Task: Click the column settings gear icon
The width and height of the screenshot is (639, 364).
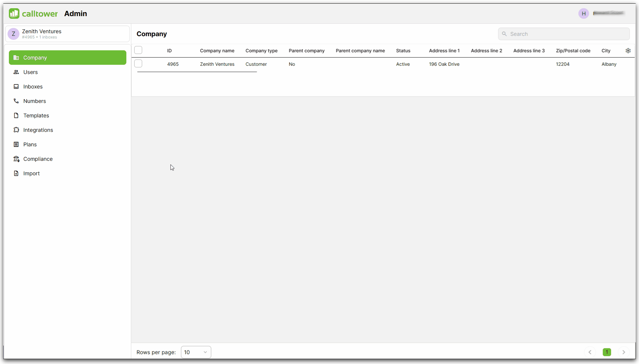Action: pos(628,50)
